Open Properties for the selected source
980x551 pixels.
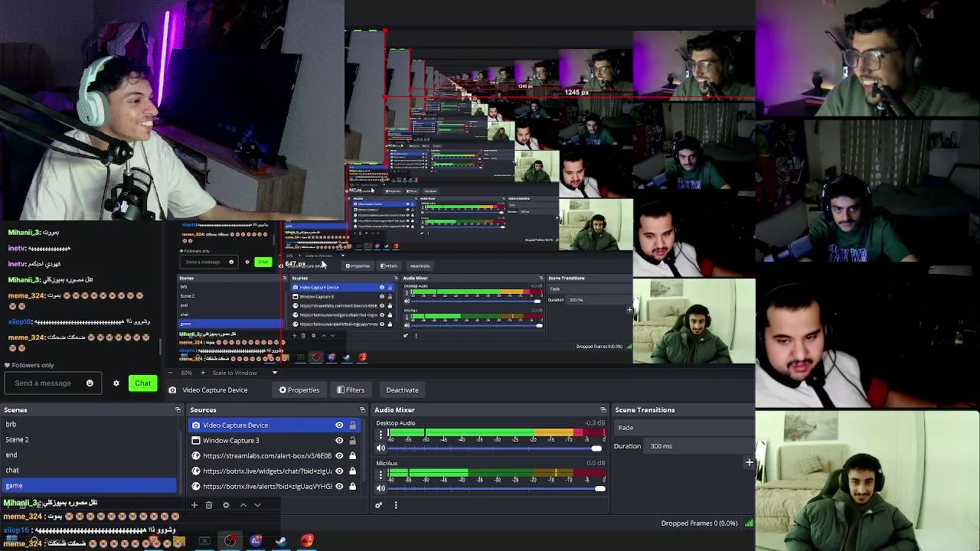coord(299,390)
